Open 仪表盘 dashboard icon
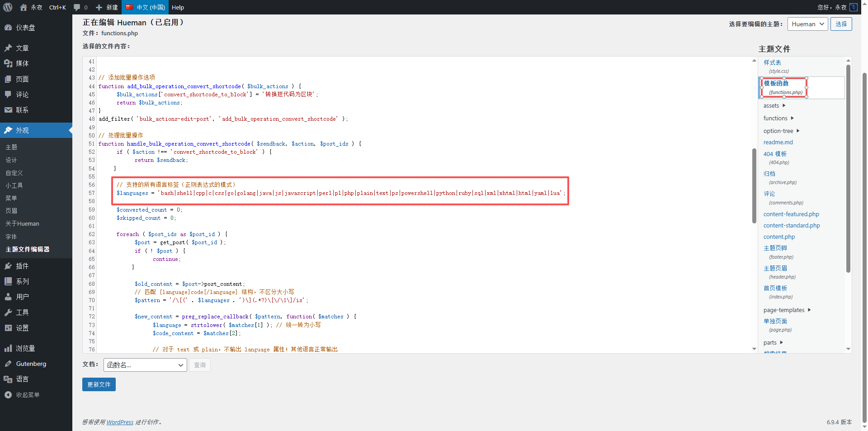 pyautogui.click(x=8, y=28)
